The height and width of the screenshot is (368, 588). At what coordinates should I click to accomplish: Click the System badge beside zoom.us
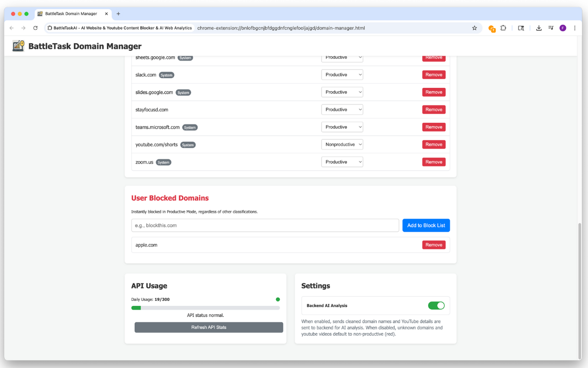(164, 162)
